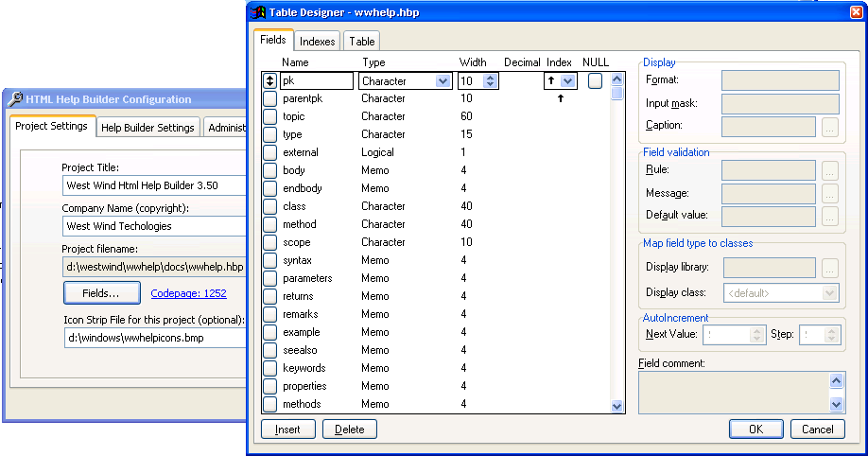Click the Format input field

780,80
